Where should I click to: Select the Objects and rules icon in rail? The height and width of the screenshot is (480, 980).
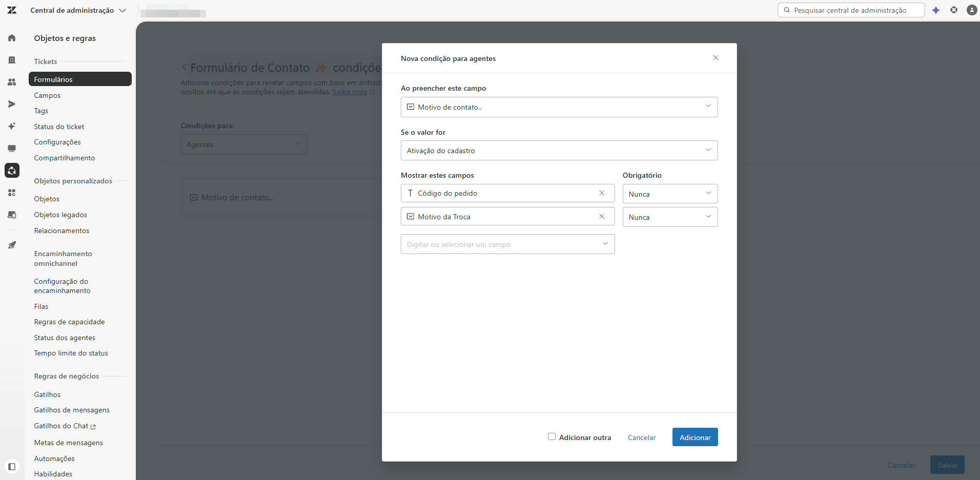point(12,171)
